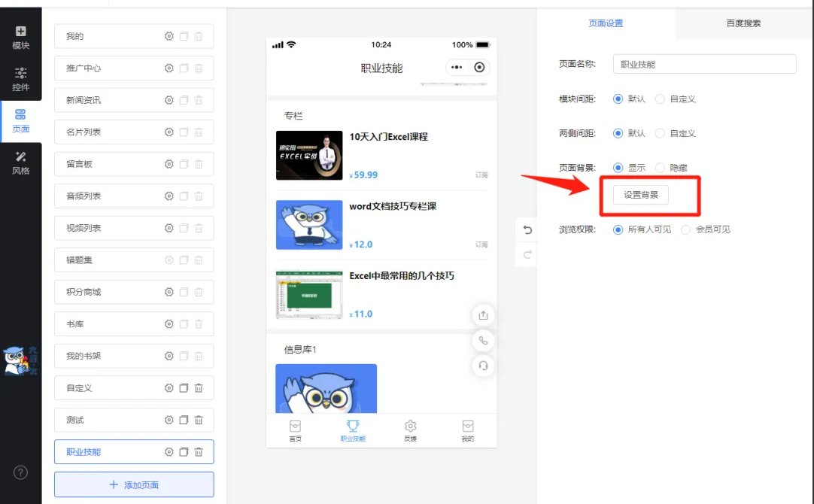Open settings gear for 书库 page
Screen dimensions: 814x504
[x=169, y=324]
